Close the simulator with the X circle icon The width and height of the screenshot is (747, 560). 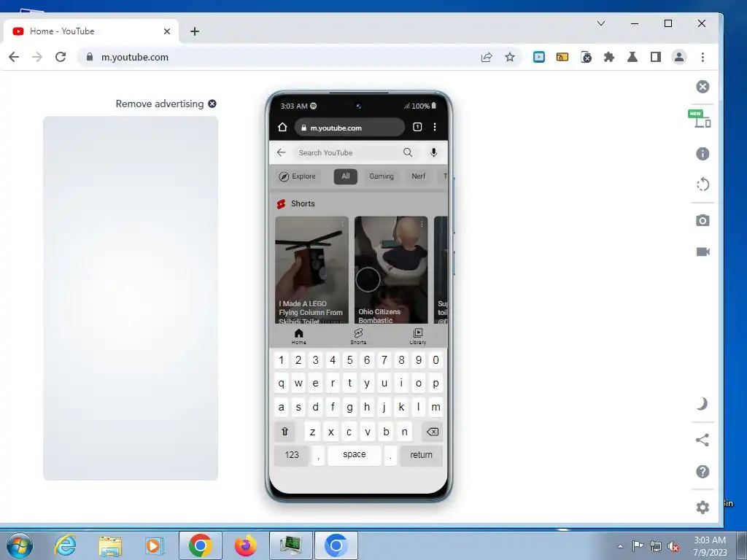(703, 87)
